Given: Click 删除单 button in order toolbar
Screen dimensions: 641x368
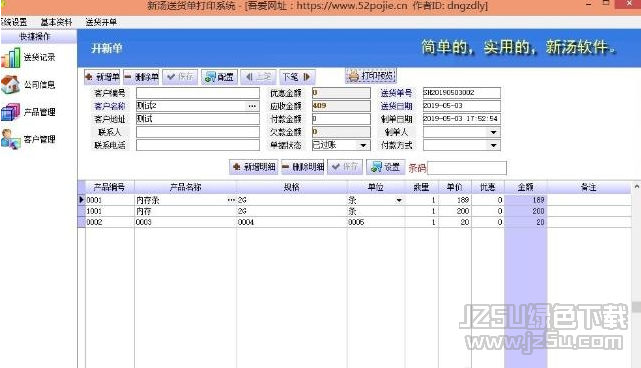Looking at the screenshot, I should 141,77.
